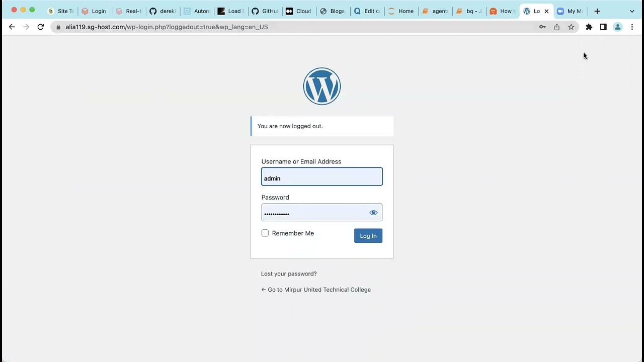This screenshot has width=644, height=362.
Task: Open Chrome profile avatar
Action: pyautogui.click(x=618, y=27)
